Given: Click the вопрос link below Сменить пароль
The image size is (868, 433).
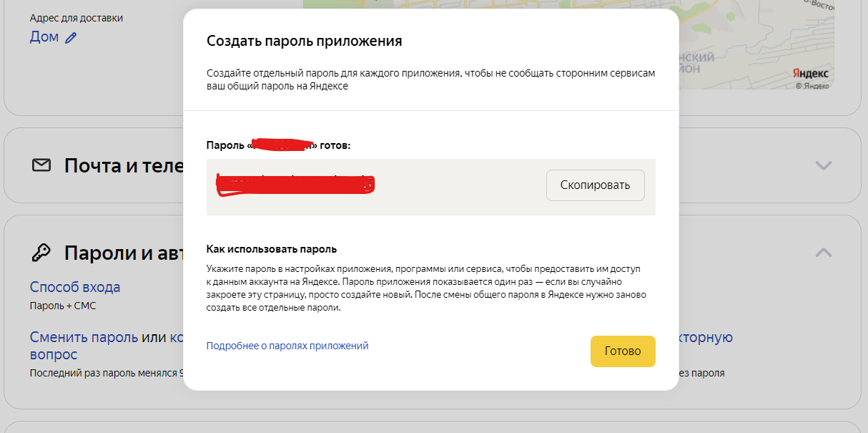Looking at the screenshot, I should (x=54, y=354).
